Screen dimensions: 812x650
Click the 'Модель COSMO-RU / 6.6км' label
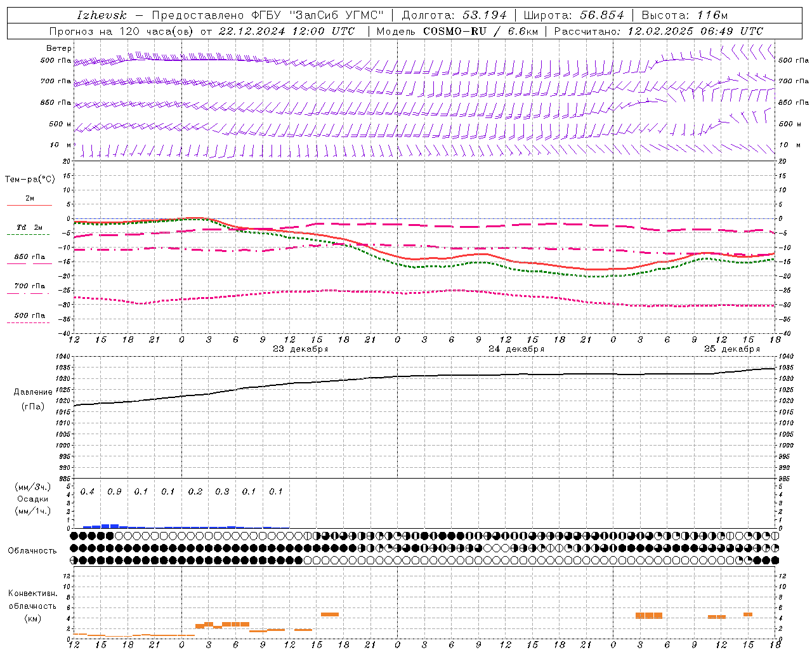[x=457, y=31]
